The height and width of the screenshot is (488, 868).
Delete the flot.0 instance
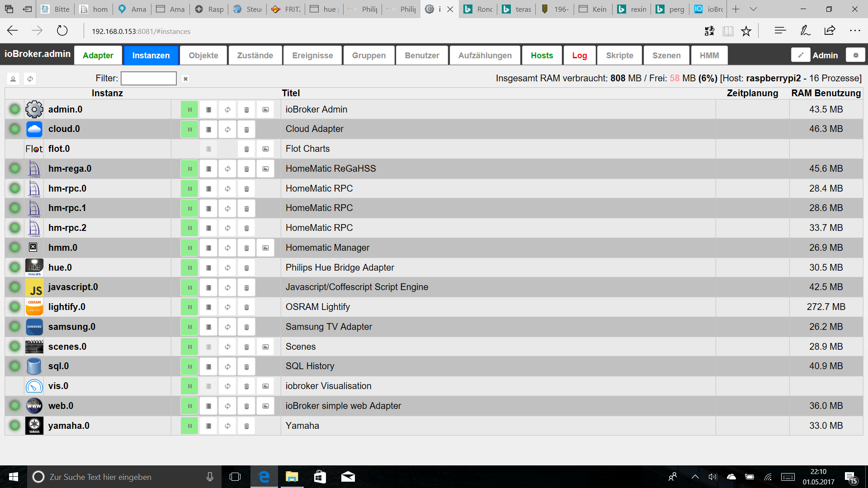click(246, 149)
